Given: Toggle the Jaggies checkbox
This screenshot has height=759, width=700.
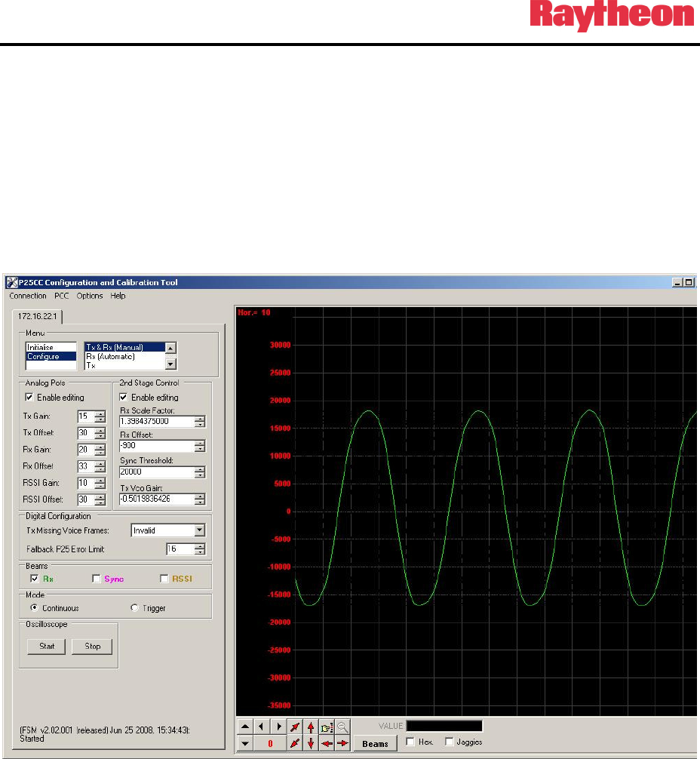Looking at the screenshot, I should point(450,742).
